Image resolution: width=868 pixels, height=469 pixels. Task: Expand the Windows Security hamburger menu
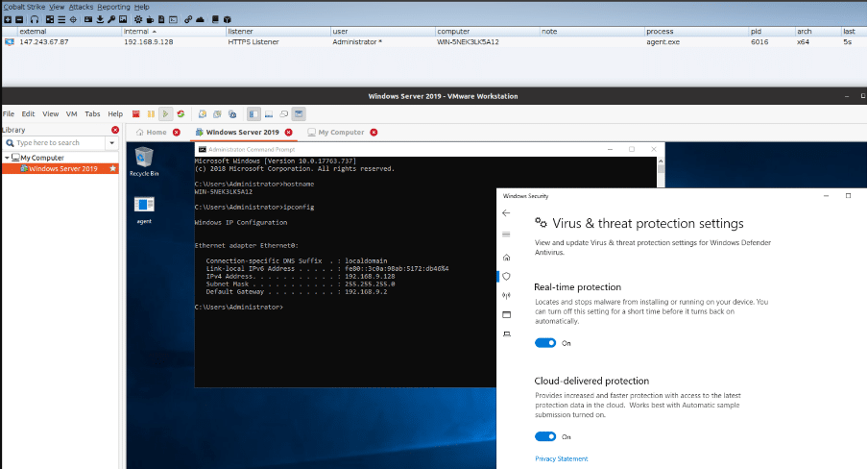[x=506, y=234]
